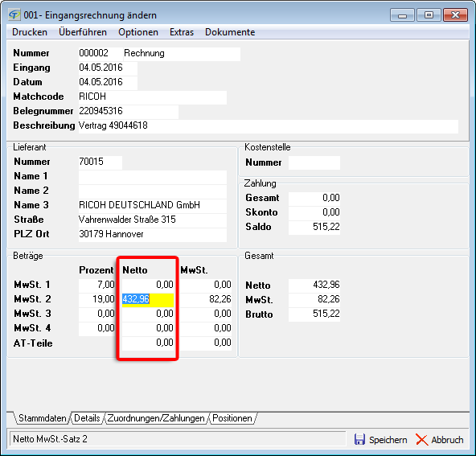Switch to the Details tab

coord(87,418)
